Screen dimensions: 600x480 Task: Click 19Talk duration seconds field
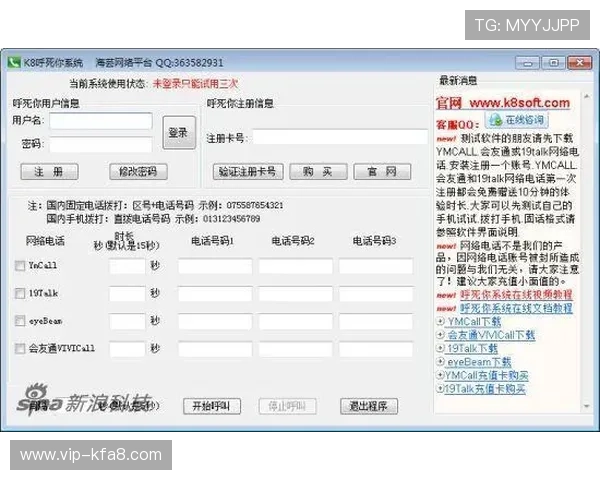(127, 294)
